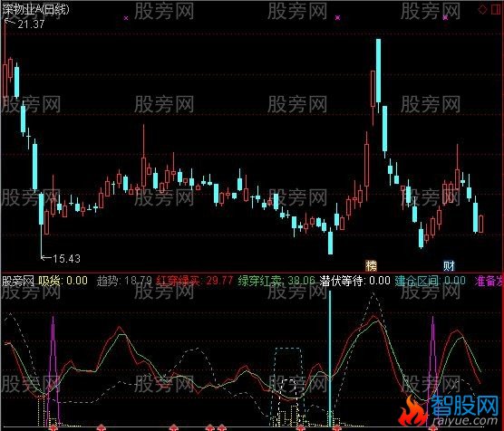The width and height of the screenshot is (504, 431).
Task: Select the 红穿绿买: 29.77 indicator label
Action: [x=195, y=281]
